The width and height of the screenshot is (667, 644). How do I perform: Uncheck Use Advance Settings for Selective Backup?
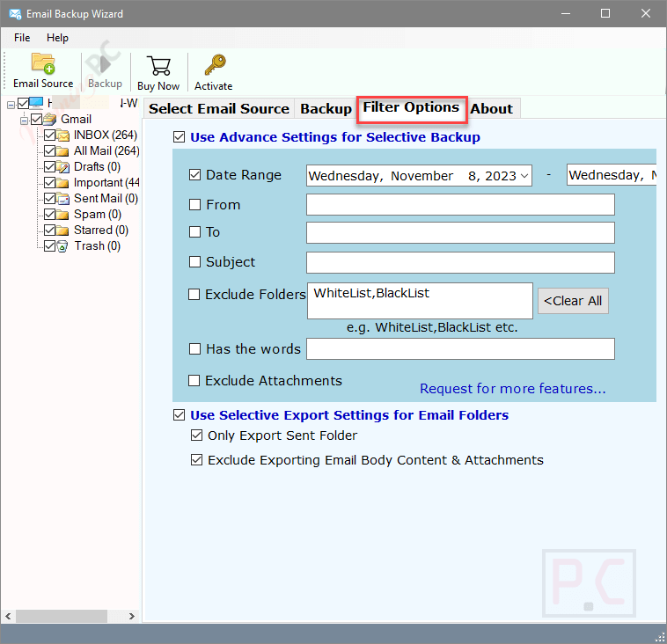tap(180, 137)
